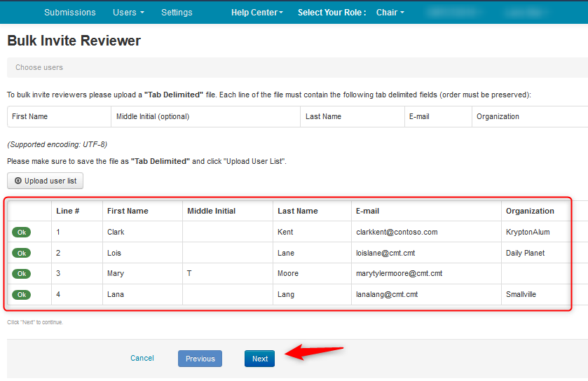Click last name Moore in the table

tap(288, 273)
